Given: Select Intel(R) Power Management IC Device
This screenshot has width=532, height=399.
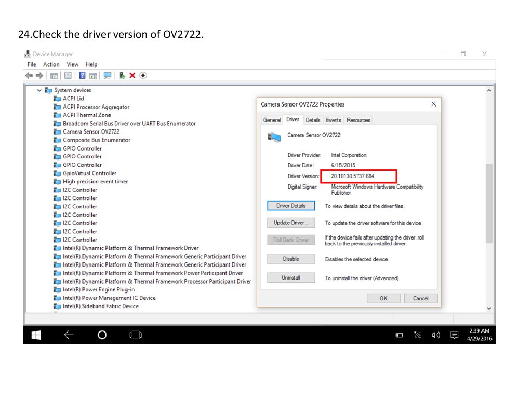Looking at the screenshot, I should click(x=109, y=298).
